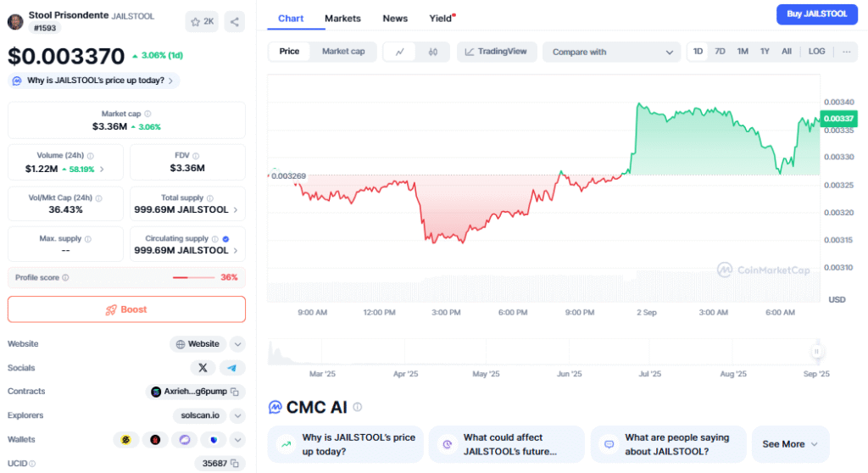Click the #1593 rank badge
Screen dimensions: 868x473
(x=45, y=28)
